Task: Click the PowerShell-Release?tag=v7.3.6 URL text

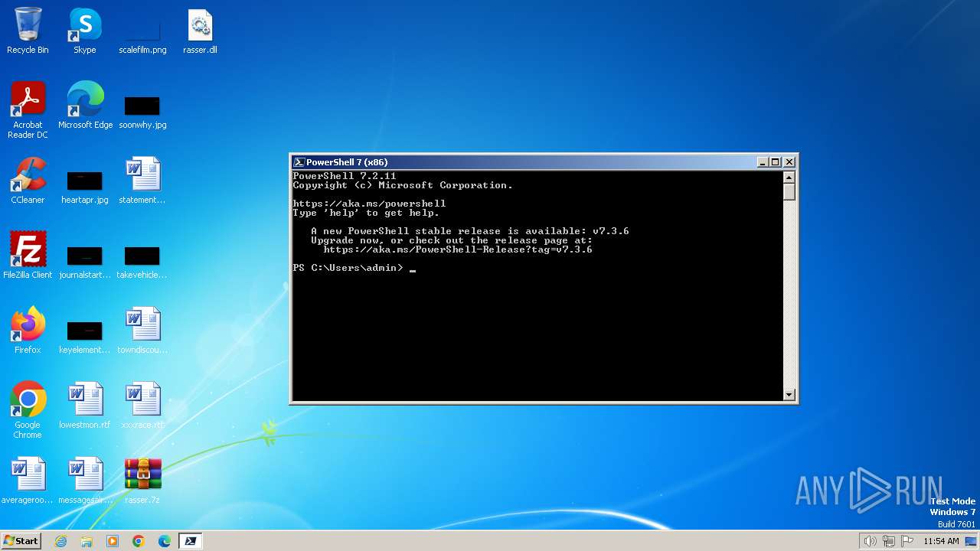Action: coord(458,249)
